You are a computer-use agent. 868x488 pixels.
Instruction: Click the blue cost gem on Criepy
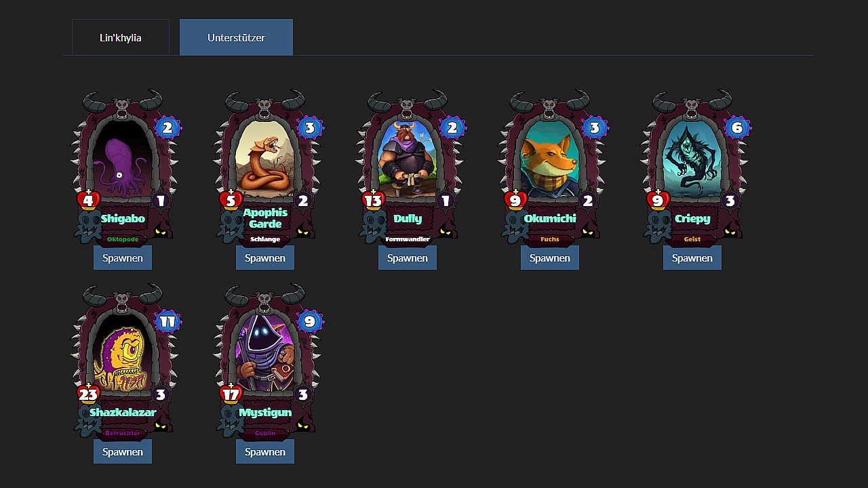click(737, 127)
